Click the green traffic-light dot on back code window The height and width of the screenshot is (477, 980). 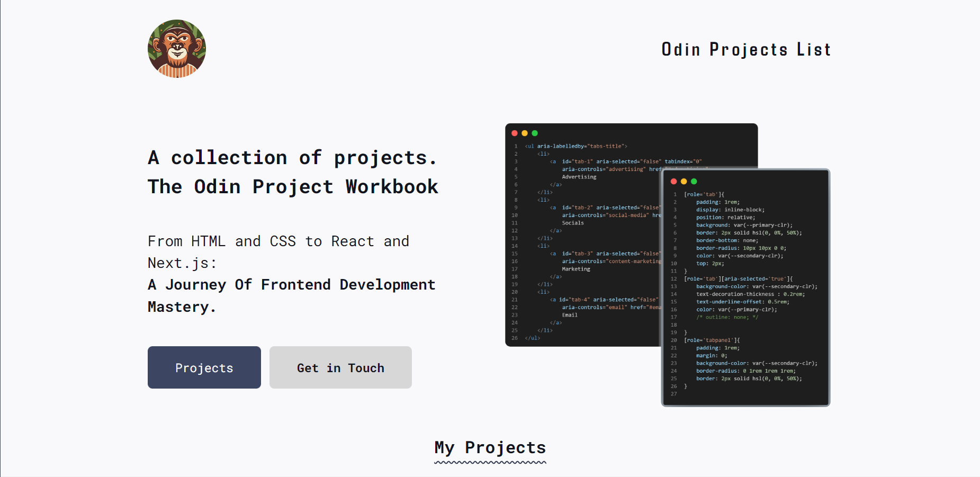[535, 133]
